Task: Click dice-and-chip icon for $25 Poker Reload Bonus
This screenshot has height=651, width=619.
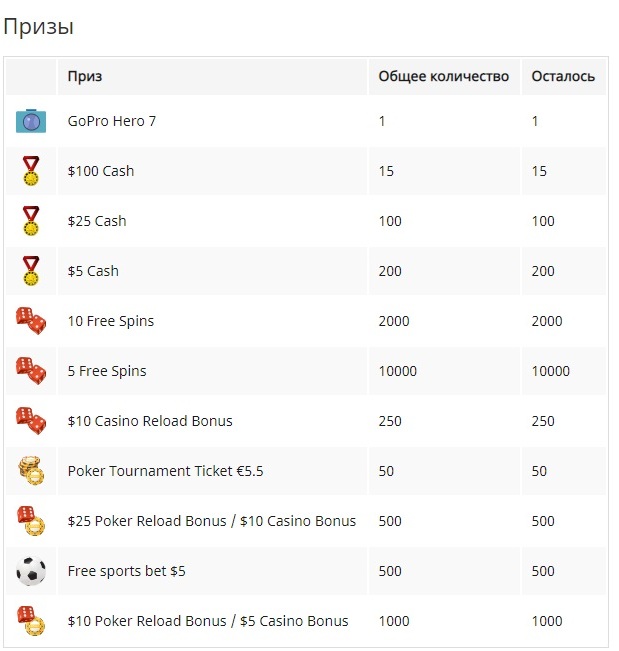Action: [x=31, y=521]
